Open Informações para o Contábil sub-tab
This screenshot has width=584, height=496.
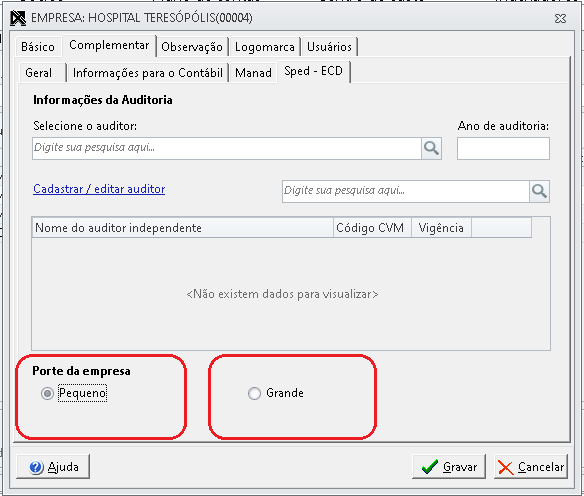(x=148, y=73)
